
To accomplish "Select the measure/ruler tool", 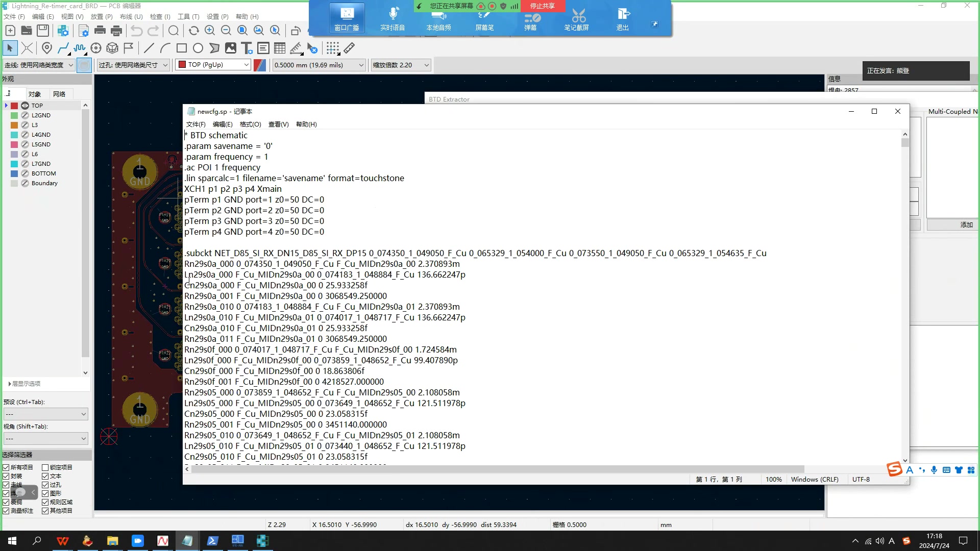I will point(351,48).
